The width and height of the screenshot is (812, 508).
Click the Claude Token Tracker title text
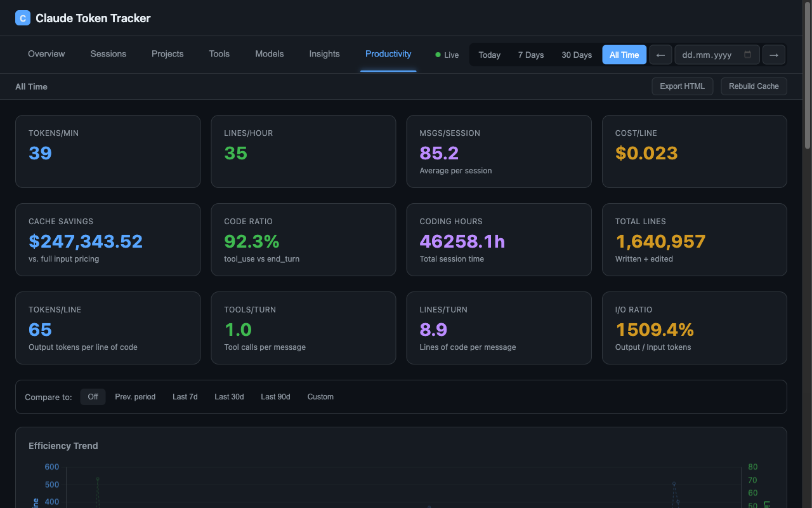(93, 18)
